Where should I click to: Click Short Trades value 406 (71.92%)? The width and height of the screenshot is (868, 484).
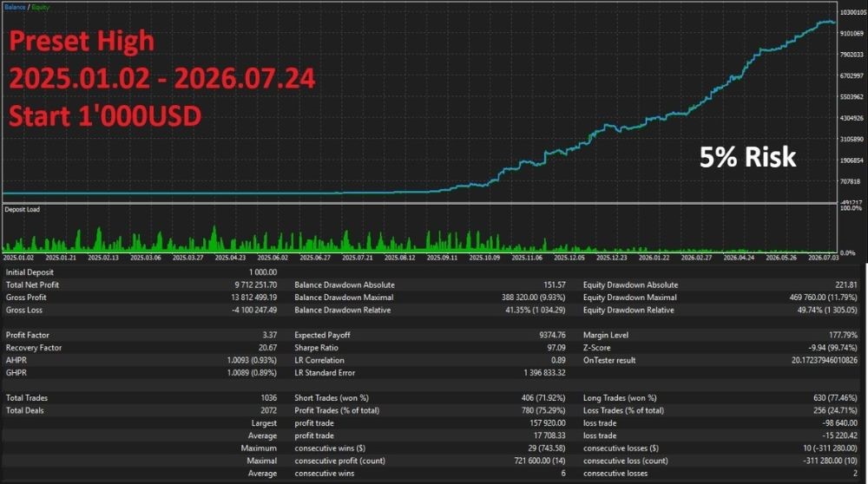(x=543, y=398)
